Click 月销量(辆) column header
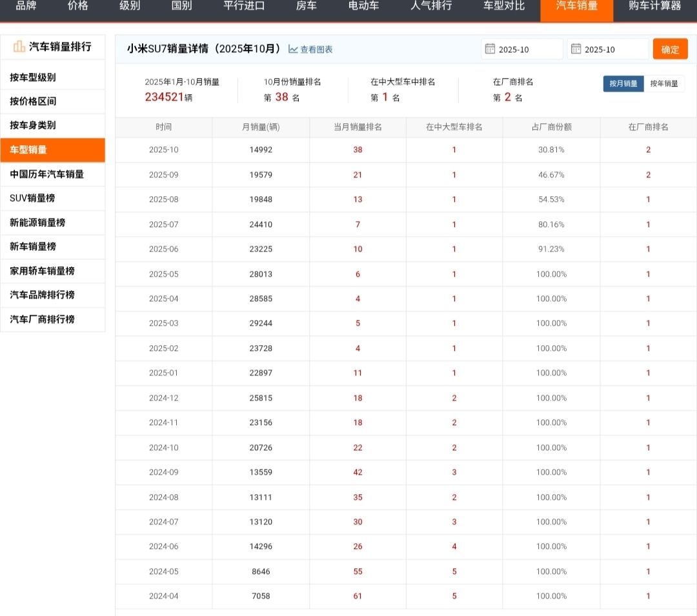 (x=261, y=127)
